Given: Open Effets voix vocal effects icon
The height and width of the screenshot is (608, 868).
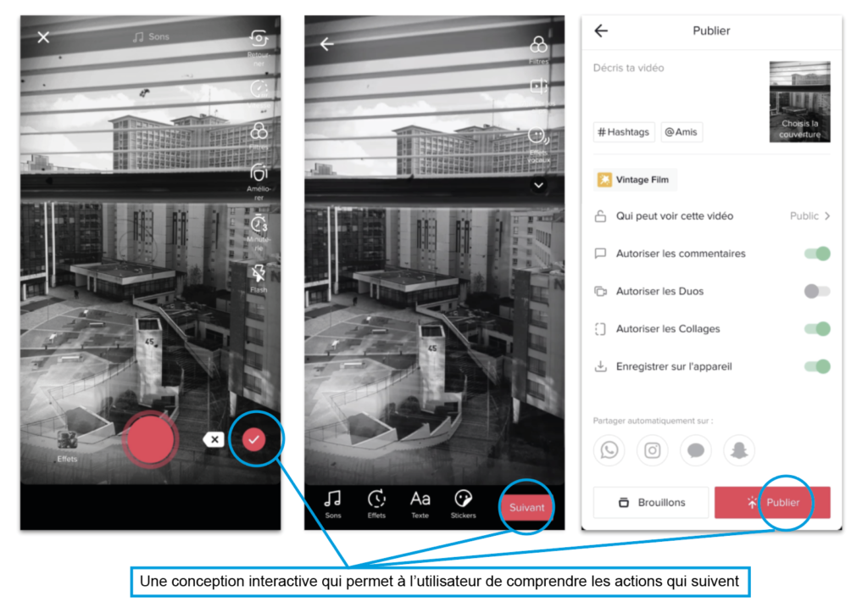Looking at the screenshot, I should [x=538, y=136].
